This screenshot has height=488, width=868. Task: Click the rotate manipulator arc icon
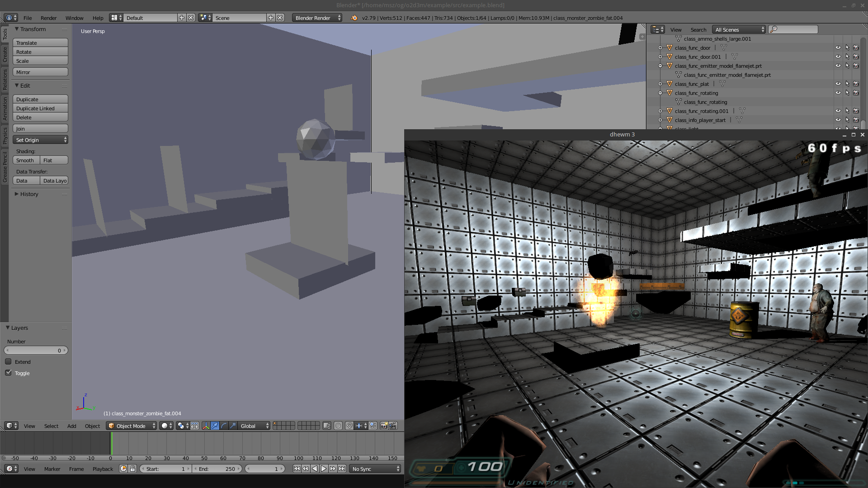coord(224,426)
